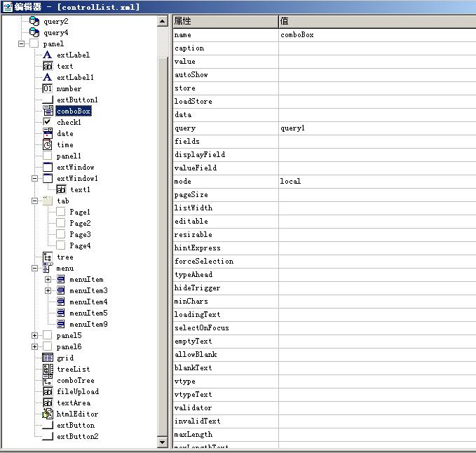
Task: Expand the panel5 node
Action: tap(34, 335)
